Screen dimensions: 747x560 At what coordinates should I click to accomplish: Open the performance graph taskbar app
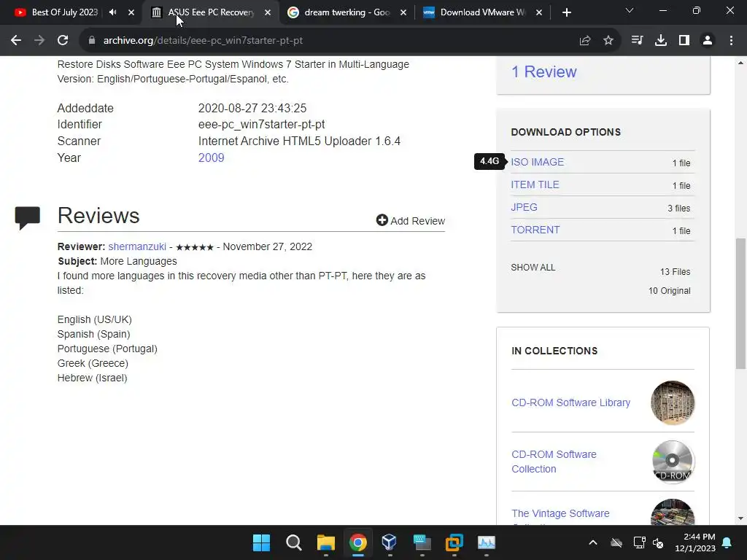pyautogui.click(x=487, y=542)
